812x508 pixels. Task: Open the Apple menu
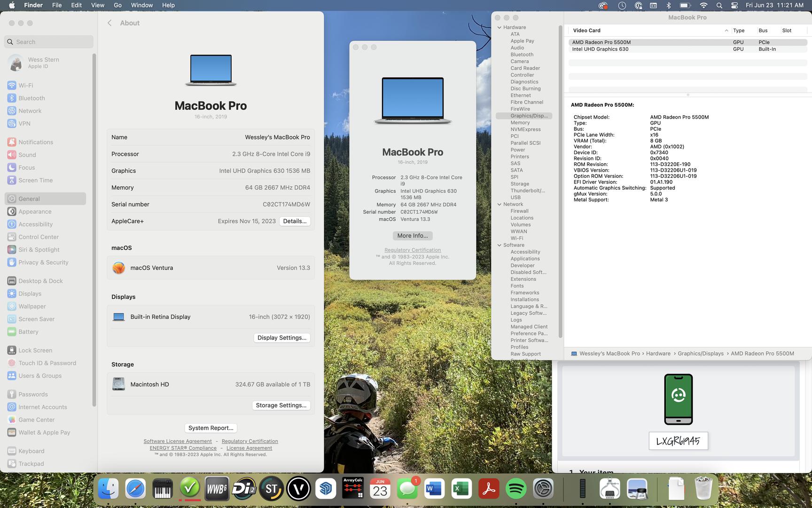coord(12,5)
